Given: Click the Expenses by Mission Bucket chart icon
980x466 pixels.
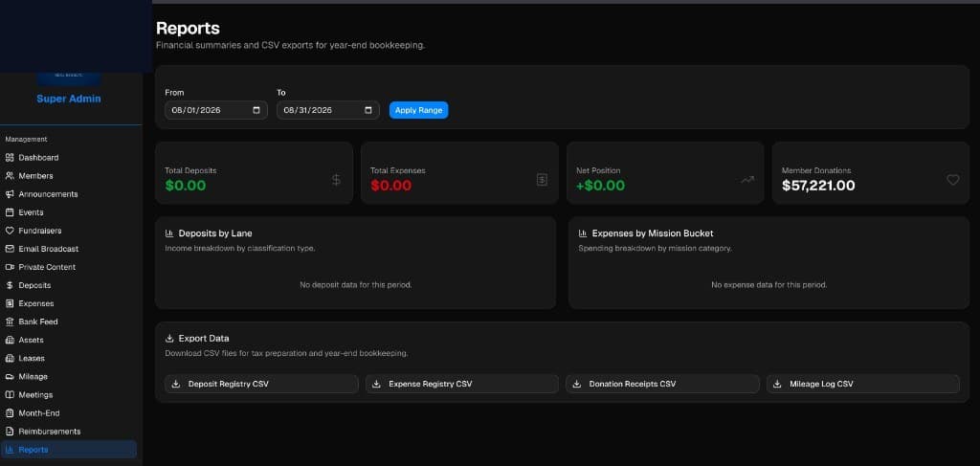Looking at the screenshot, I should tap(583, 233).
